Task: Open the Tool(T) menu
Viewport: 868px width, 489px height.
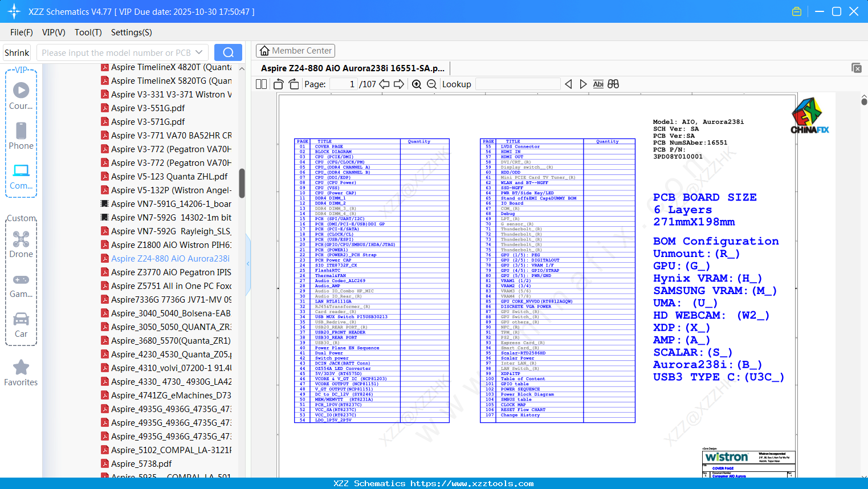Action: coord(88,32)
